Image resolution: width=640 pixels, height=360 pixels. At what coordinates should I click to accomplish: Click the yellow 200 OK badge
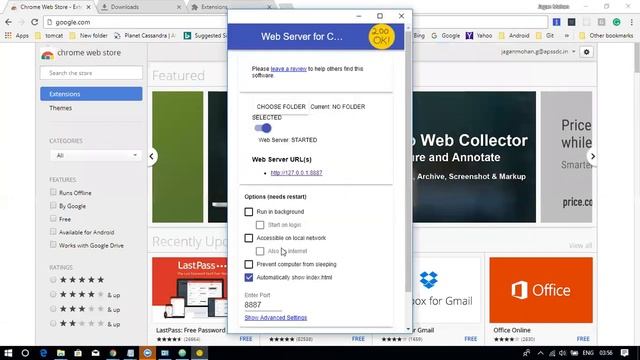pos(382,36)
